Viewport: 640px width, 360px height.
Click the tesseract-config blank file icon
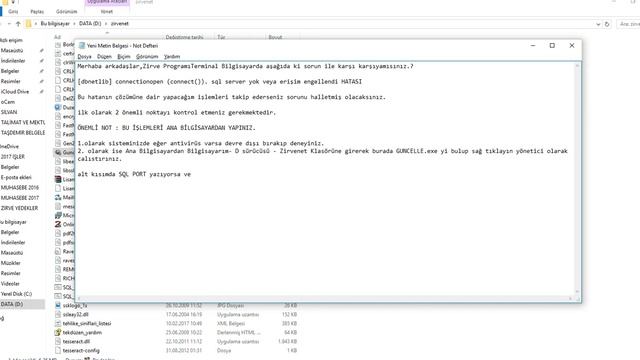pos(58,350)
